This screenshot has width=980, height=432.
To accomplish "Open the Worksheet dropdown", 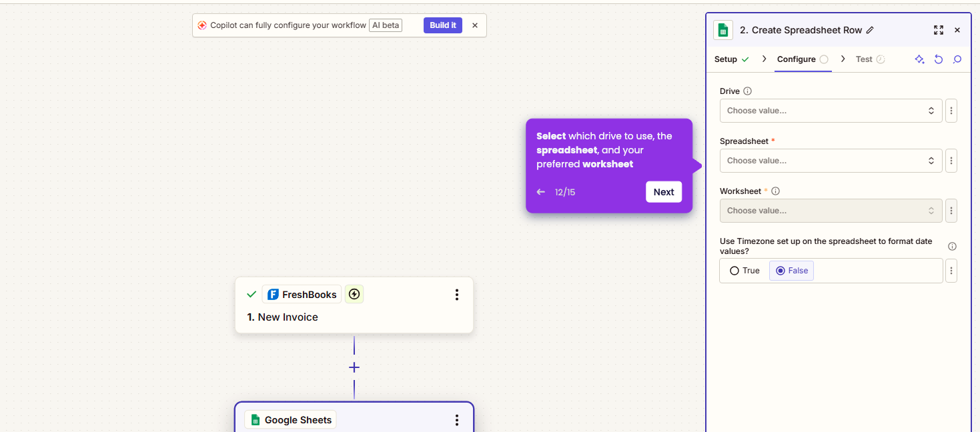I will (831, 211).
